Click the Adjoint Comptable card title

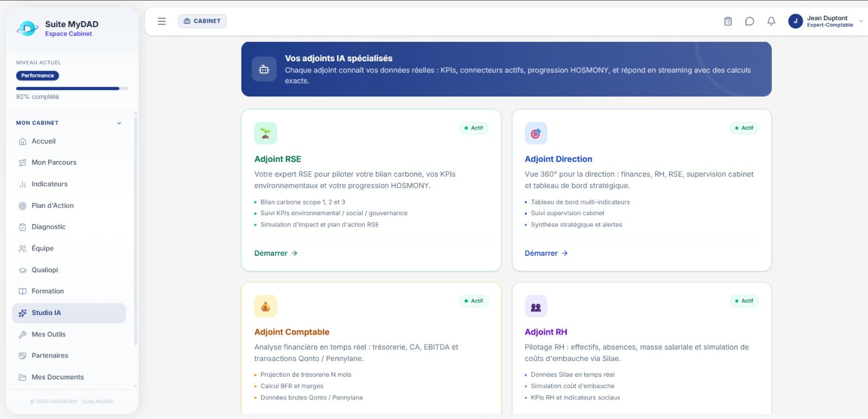[x=292, y=332]
